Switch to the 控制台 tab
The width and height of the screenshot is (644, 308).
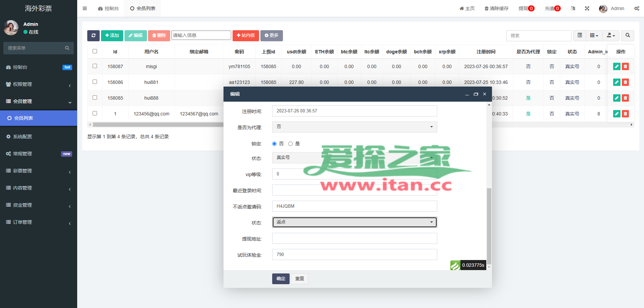108,8
